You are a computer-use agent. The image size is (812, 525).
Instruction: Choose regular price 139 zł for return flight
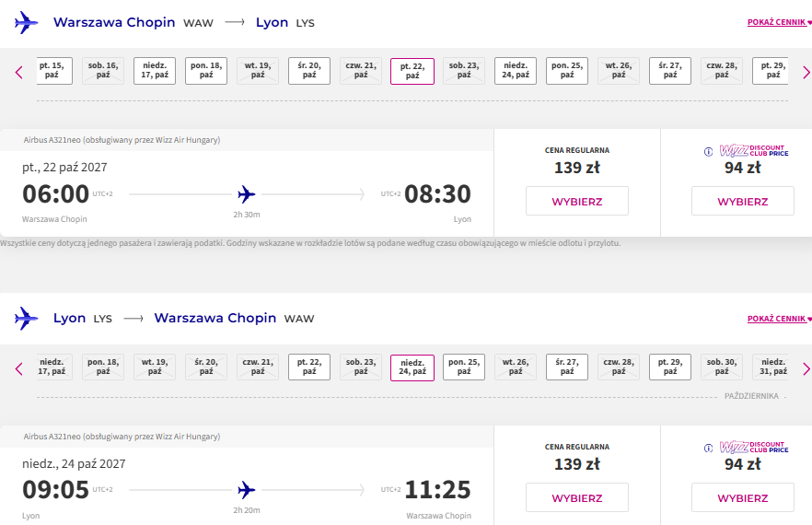coord(577,497)
